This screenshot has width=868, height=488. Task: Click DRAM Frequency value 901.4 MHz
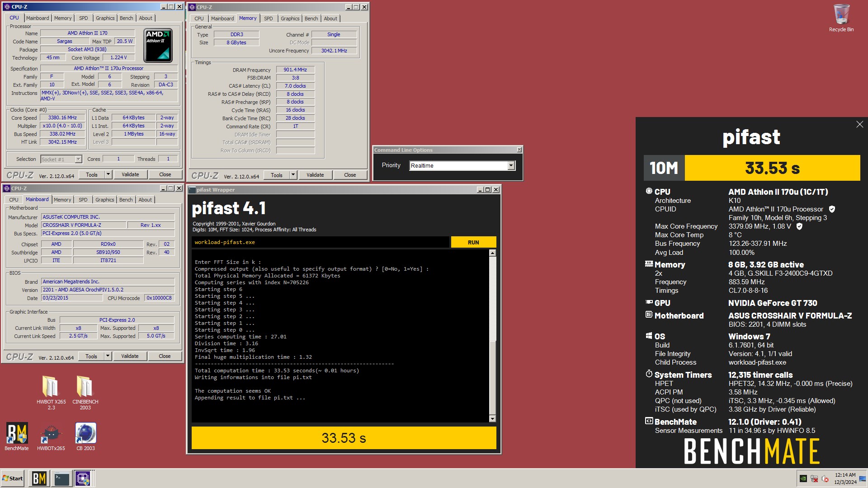click(x=295, y=70)
